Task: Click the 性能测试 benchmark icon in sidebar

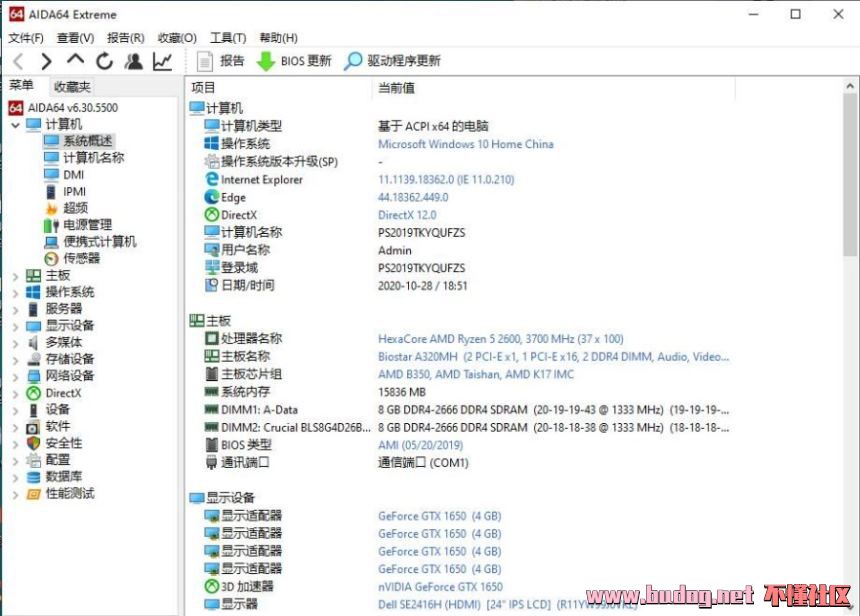Action: [x=33, y=494]
